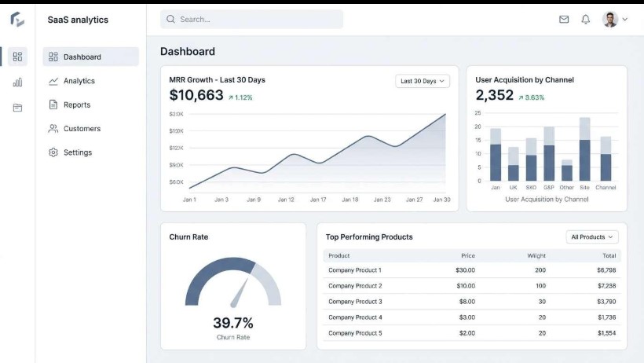Click into the Search field

251,20
